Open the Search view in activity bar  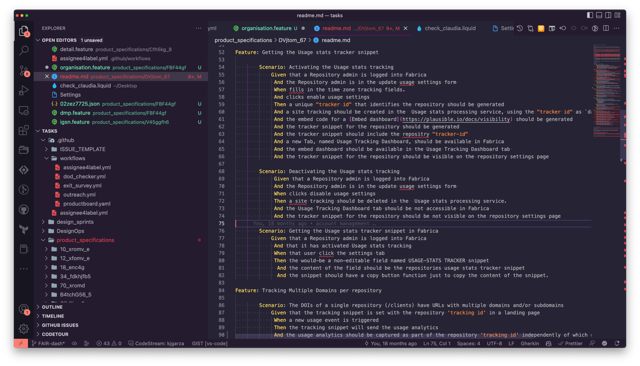tap(24, 51)
